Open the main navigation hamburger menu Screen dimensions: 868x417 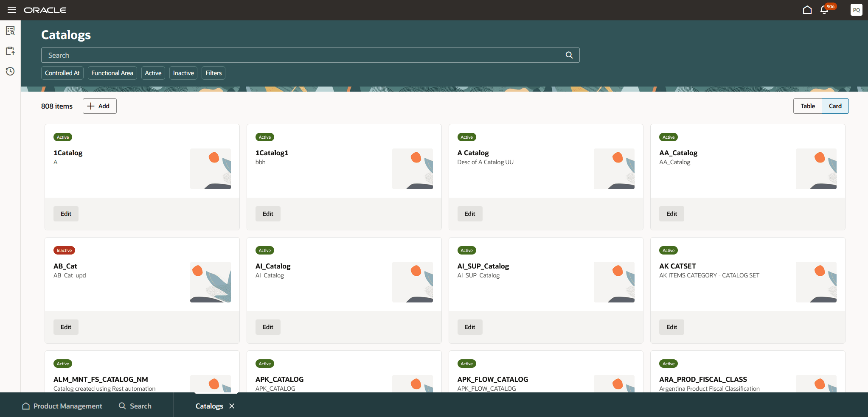11,10
